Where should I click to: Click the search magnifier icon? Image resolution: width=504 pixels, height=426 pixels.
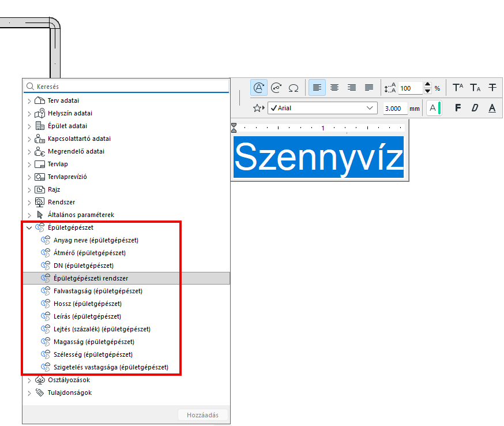pyautogui.click(x=30, y=86)
